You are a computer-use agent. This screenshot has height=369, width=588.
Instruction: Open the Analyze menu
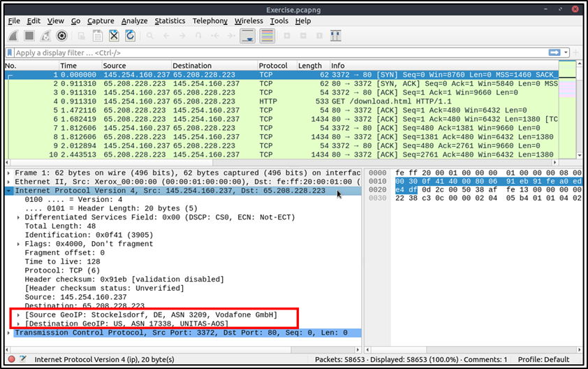pyautogui.click(x=134, y=21)
